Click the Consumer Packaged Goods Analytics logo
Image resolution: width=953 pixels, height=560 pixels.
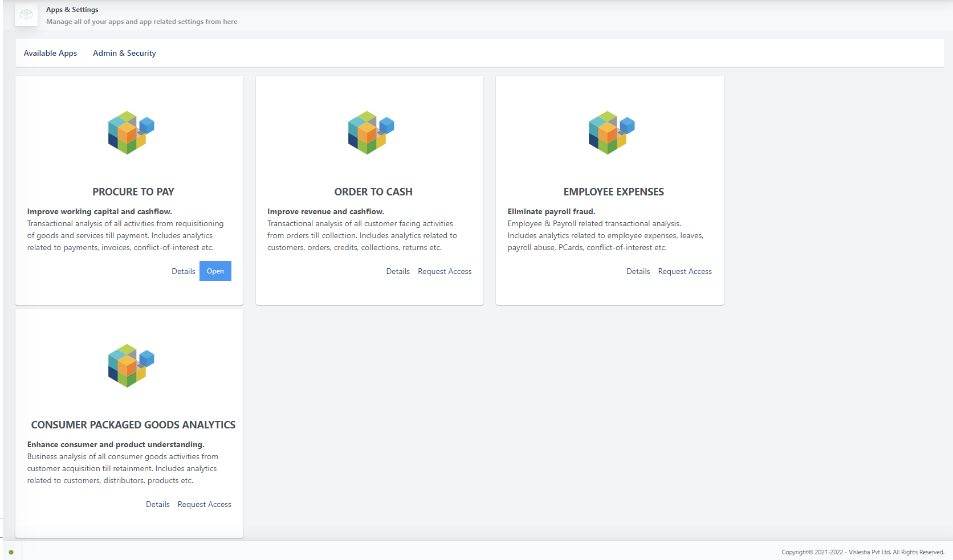point(131,366)
